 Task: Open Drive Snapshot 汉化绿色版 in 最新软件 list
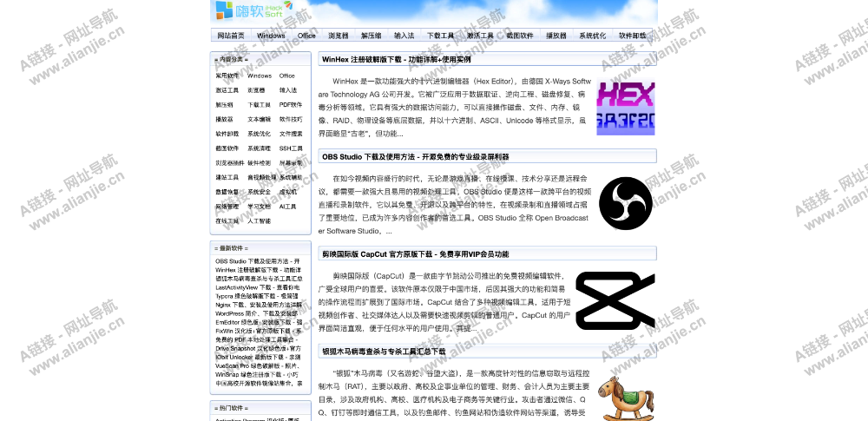(x=259, y=349)
